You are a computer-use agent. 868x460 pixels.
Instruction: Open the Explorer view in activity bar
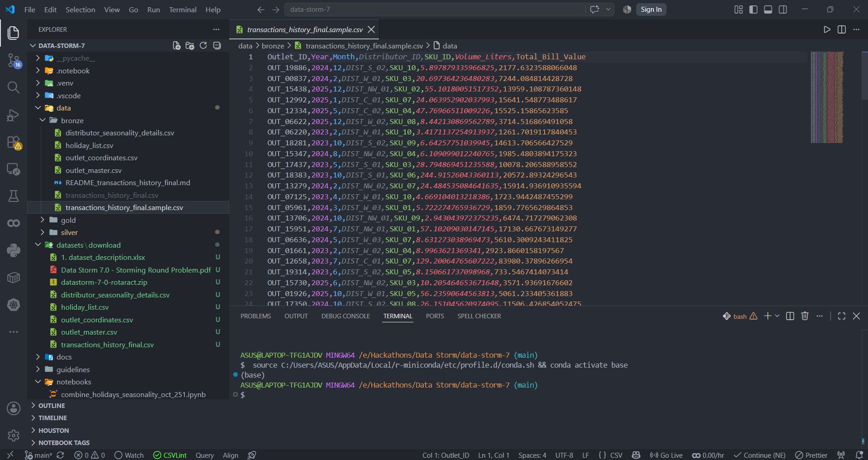point(14,33)
